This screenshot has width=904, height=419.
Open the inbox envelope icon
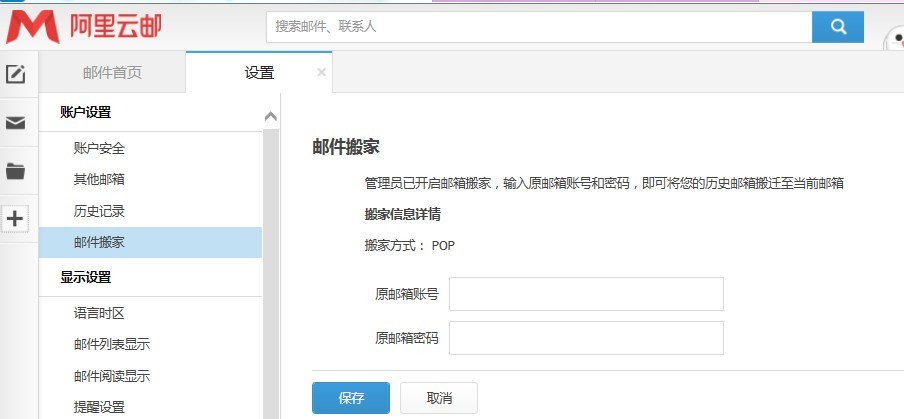click(15, 123)
